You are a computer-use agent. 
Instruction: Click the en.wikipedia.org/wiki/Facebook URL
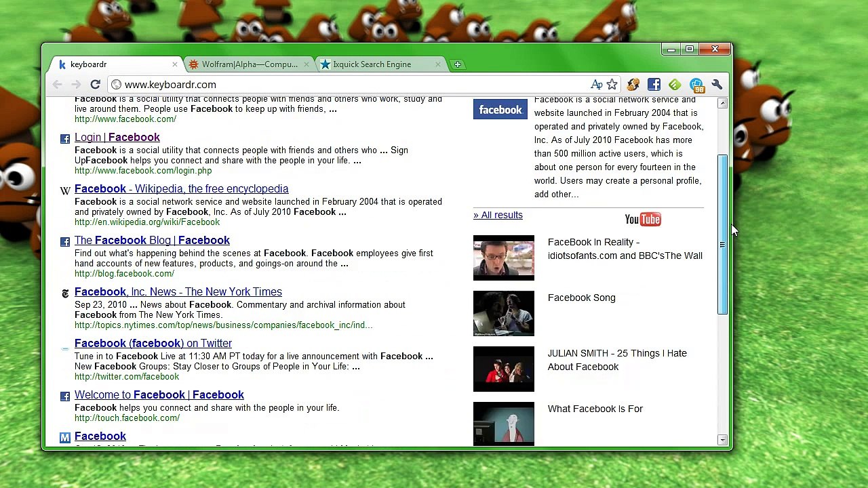pos(147,222)
